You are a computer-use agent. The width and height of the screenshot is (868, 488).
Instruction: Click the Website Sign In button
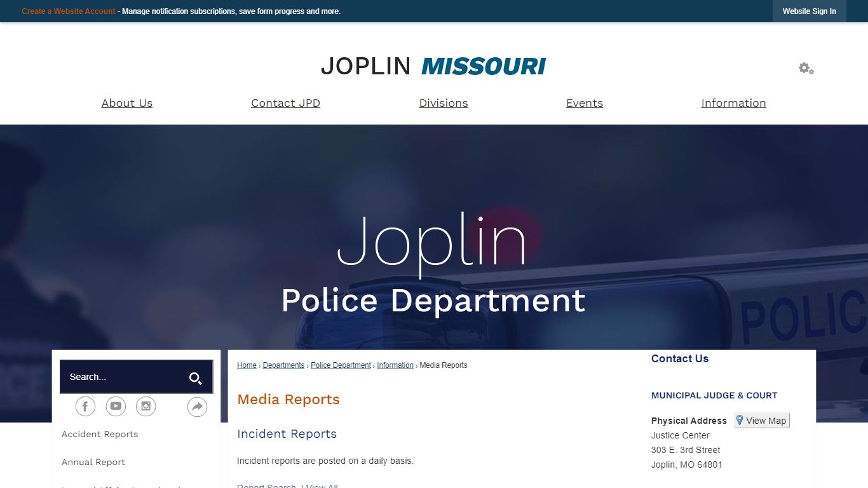809,11
